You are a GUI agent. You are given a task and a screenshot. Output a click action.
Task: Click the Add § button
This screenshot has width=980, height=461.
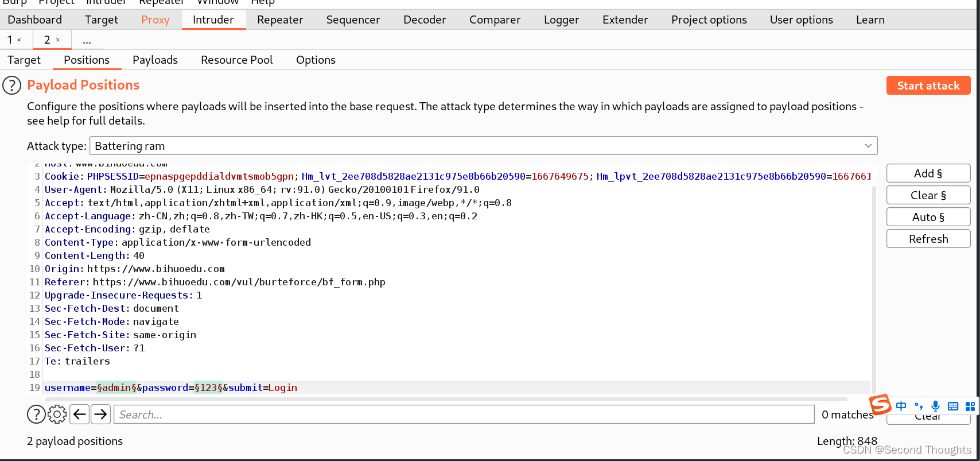928,173
